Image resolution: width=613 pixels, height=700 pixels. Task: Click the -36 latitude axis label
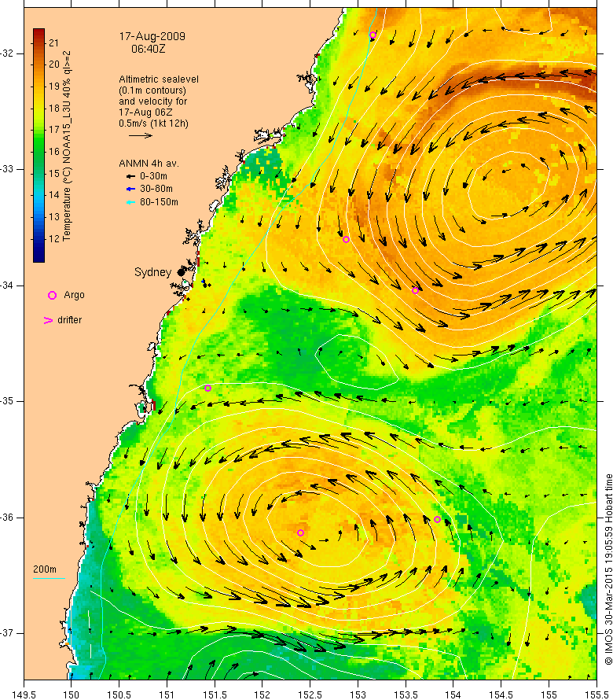7,518
